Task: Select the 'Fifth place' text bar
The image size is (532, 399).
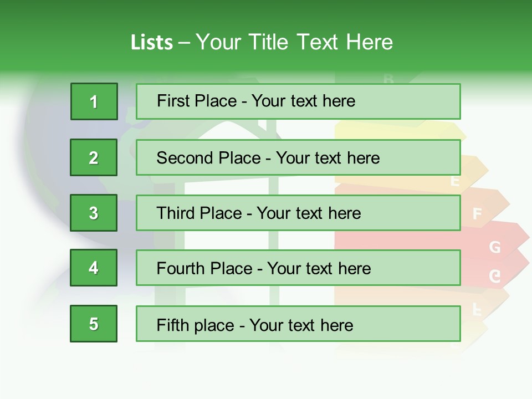Action: 298,324
